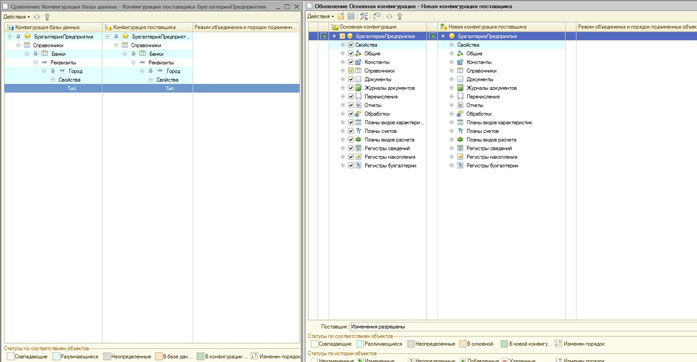Click the open-file icon in the right window toolbar

click(340, 16)
